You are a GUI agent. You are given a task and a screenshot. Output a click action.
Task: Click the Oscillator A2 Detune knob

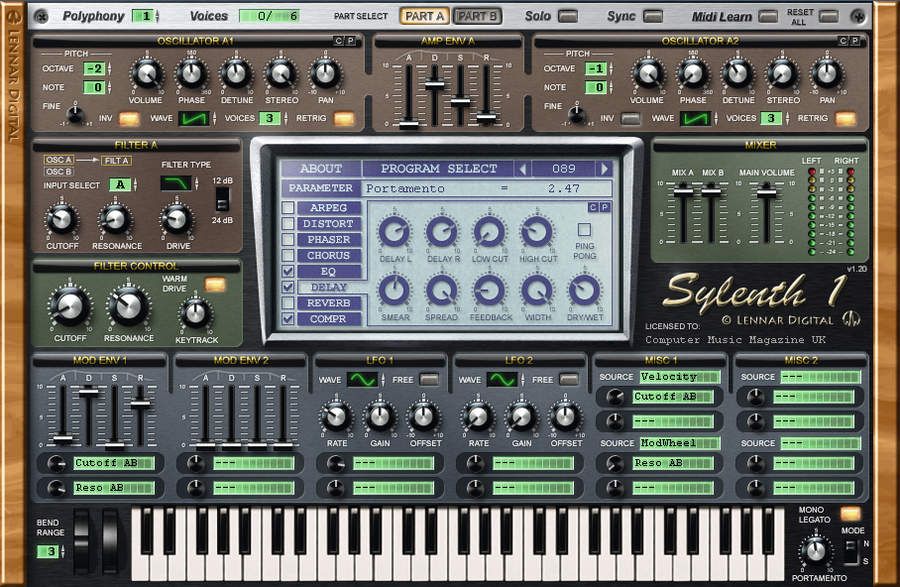point(738,75)
